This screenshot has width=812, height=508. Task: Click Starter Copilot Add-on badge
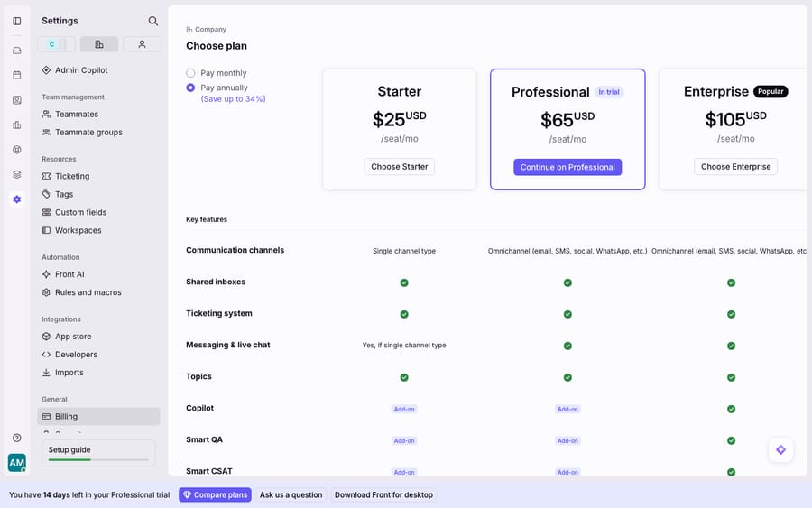point(404,409)
